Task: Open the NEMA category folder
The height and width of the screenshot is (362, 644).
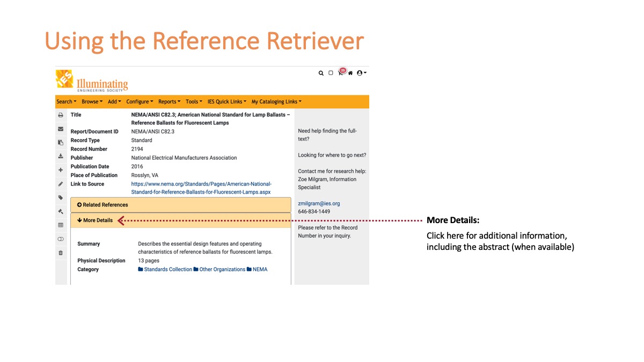Action: (x=257, y=269)
